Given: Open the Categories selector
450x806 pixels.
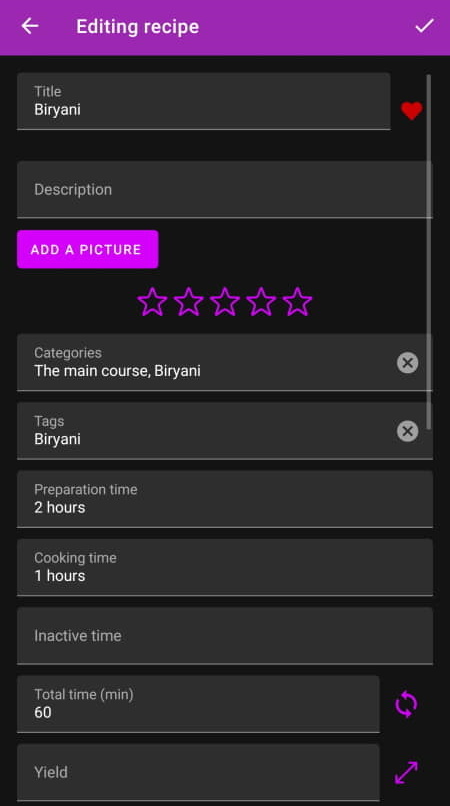Looking at the screenshot, I should 206,362.
